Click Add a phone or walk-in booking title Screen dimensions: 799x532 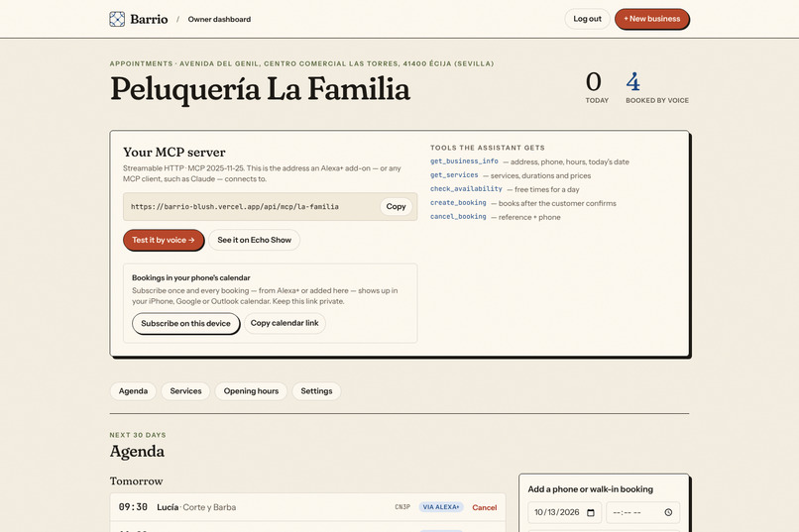pos(590,489)
